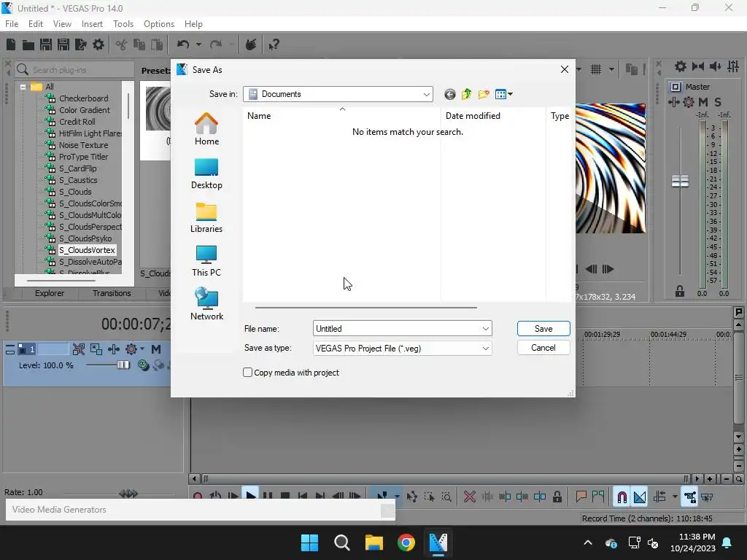Click the Undo arrow icon

tap(183, 44)
